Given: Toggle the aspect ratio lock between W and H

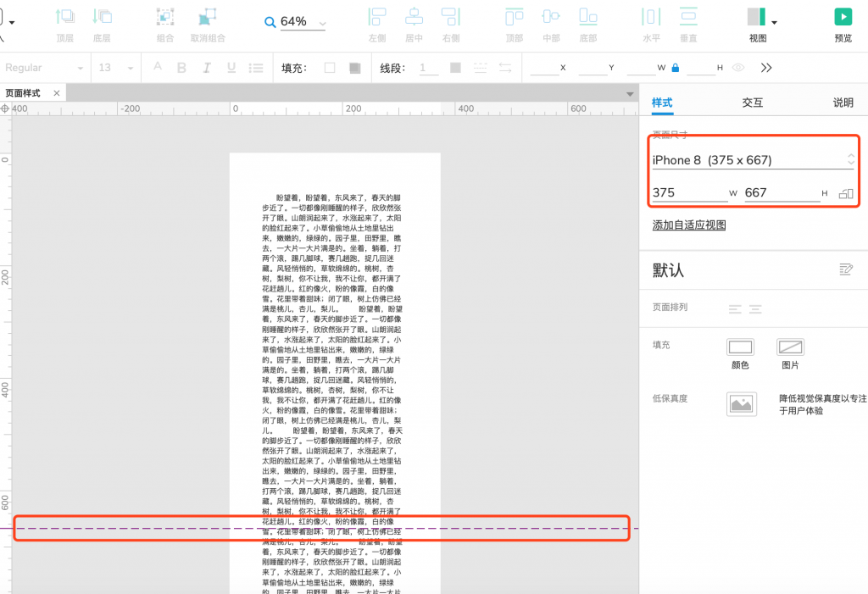Looking at the screenshot, I should point(675,68).
